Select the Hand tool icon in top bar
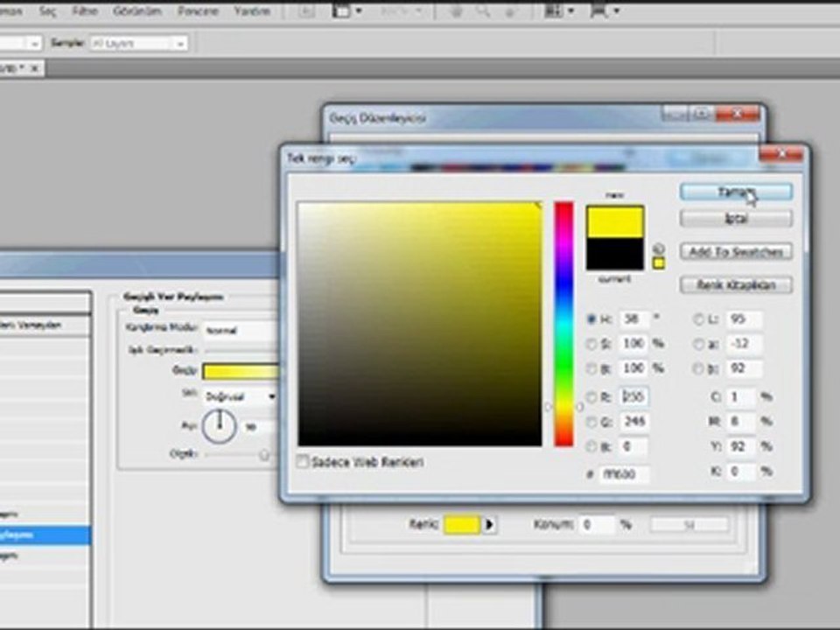Viewport: 840px width, 630px height. click(456, 10)
